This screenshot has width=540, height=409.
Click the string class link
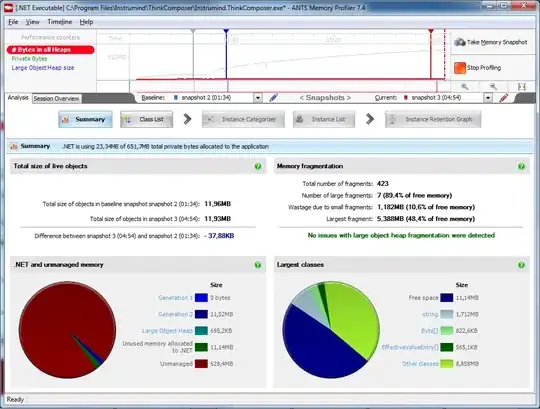(x=430, y=314)
